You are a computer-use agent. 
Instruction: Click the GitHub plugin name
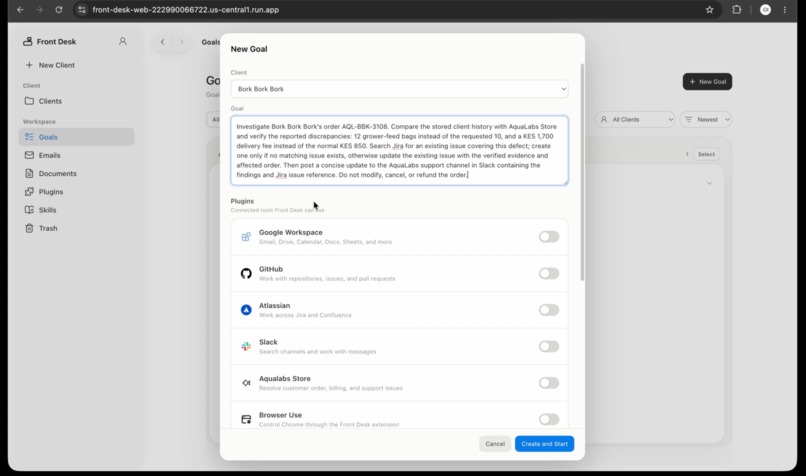point(271,269)
